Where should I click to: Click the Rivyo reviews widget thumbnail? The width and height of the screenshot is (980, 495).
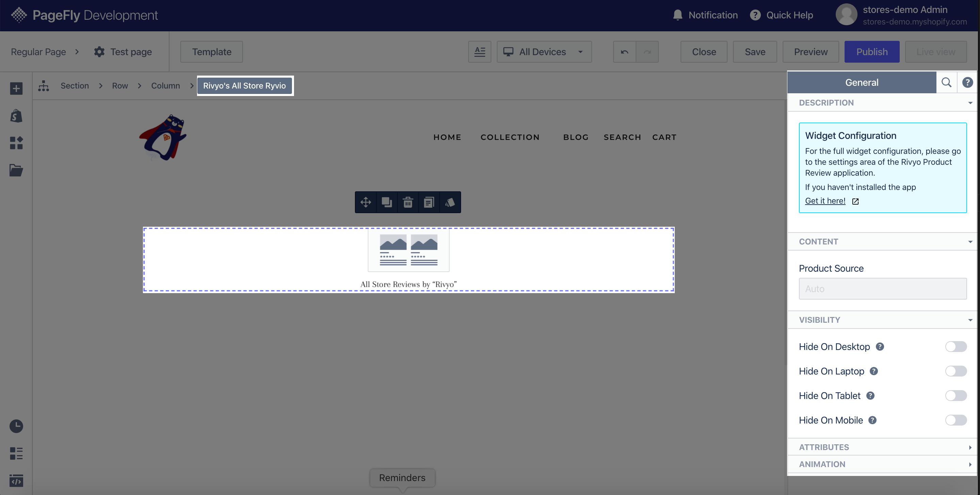409,250
